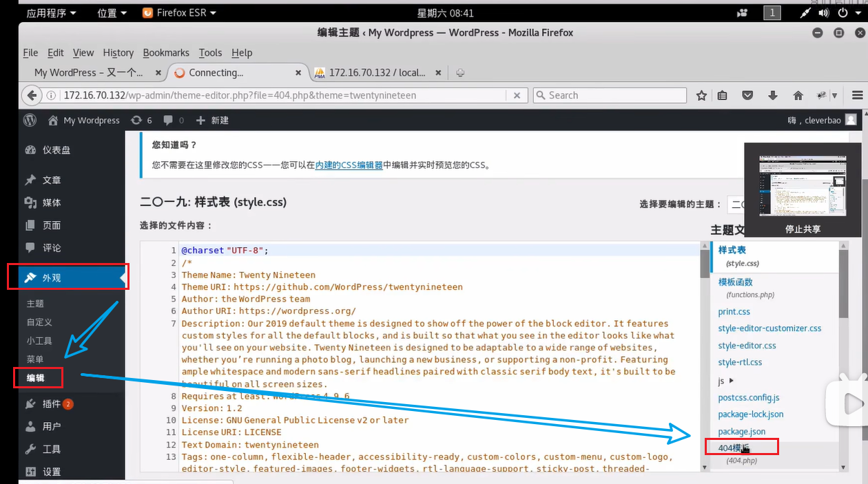868x484 pixels.
Task: Close the Connecting... tab
Action: [x=298, y=72]
